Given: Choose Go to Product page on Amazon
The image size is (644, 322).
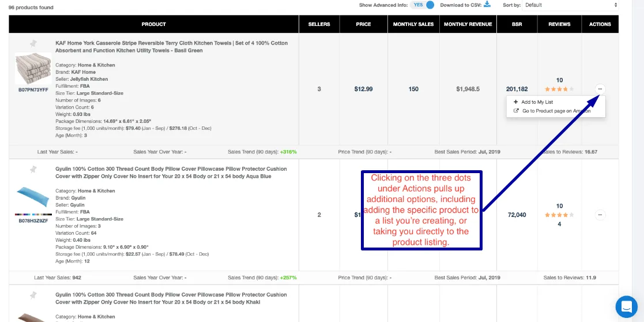Looking at the screenshot, I should (x=552, y=111).
